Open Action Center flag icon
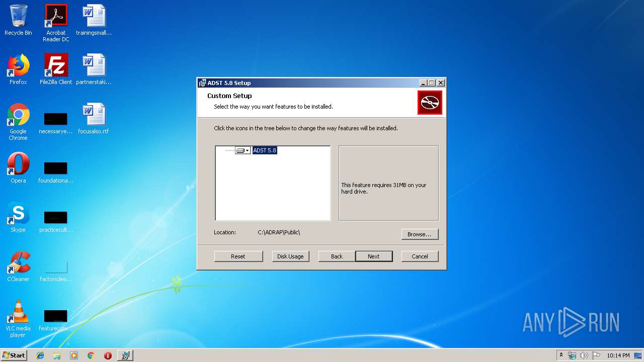 (596, 355)
